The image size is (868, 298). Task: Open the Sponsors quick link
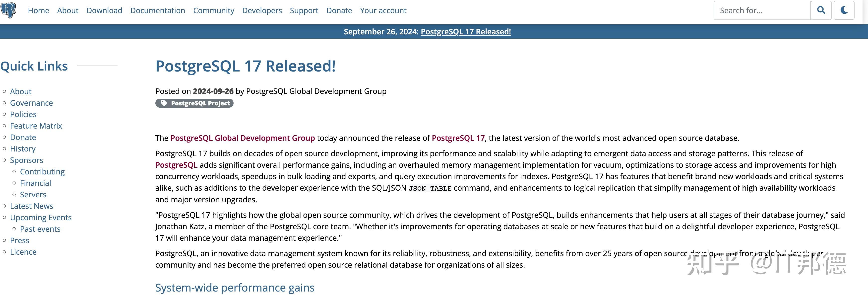pyautogui.click(x=27, y=160)
